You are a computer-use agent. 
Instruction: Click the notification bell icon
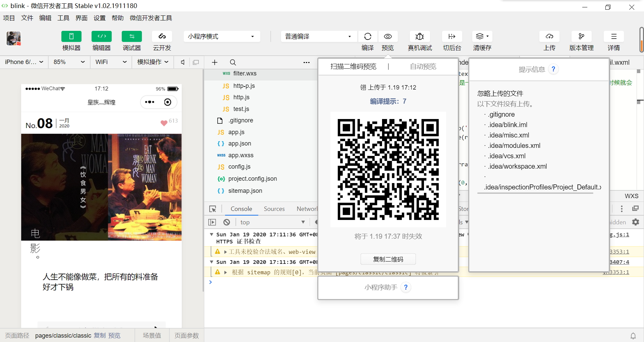(x=633, y=336)
